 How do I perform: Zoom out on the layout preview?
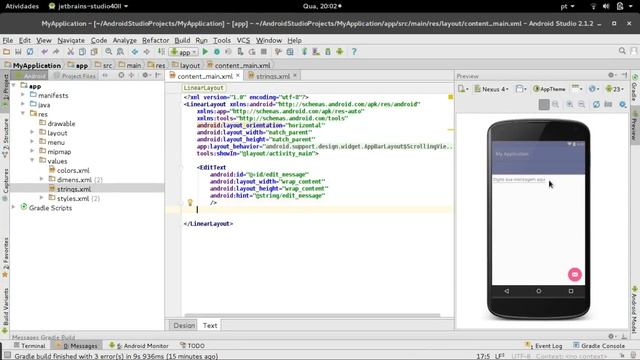pyautogui.click(x=581, y=104)
